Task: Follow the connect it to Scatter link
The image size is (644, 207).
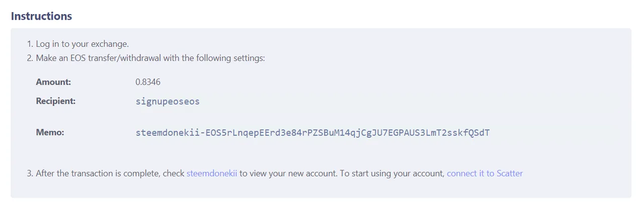Action: [485, 173]
